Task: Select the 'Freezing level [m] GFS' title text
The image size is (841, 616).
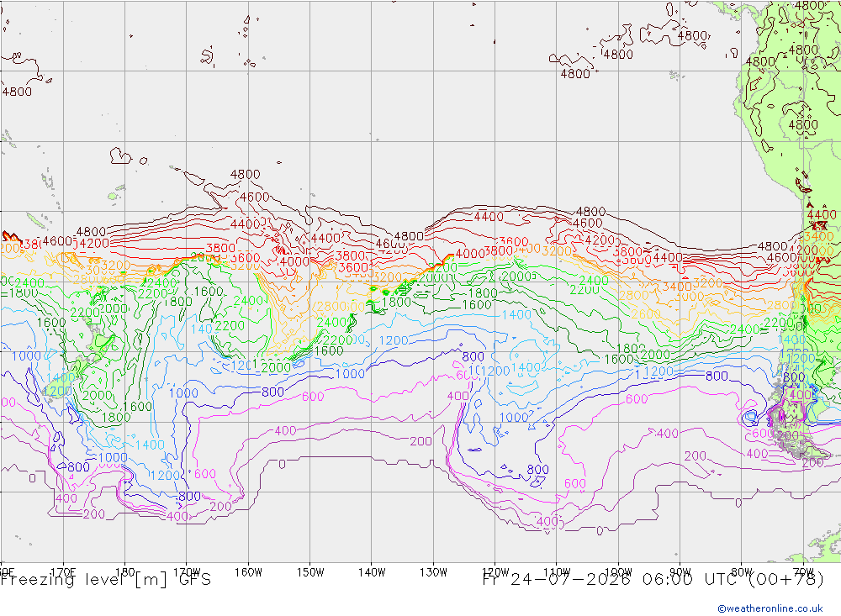Action: coord(106,580)
